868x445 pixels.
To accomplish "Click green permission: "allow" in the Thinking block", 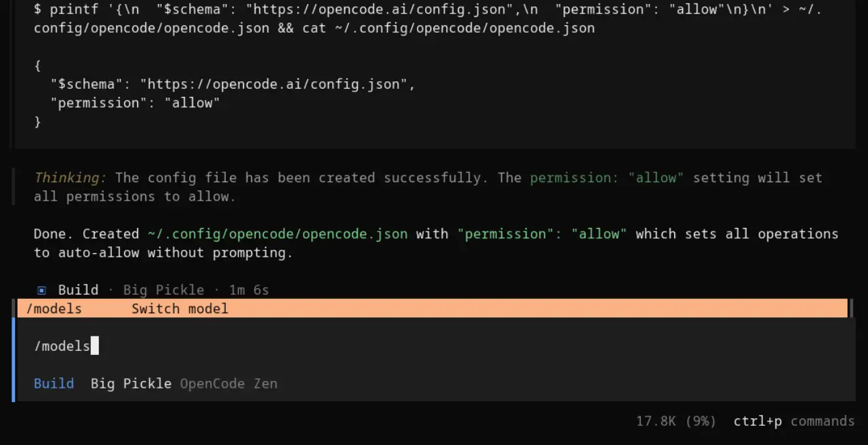I will point(607,178).
